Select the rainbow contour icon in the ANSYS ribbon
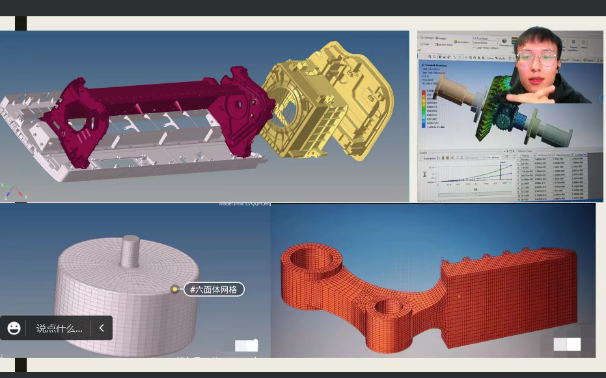This screenshot has width=606, height=378. coord(513,41)
